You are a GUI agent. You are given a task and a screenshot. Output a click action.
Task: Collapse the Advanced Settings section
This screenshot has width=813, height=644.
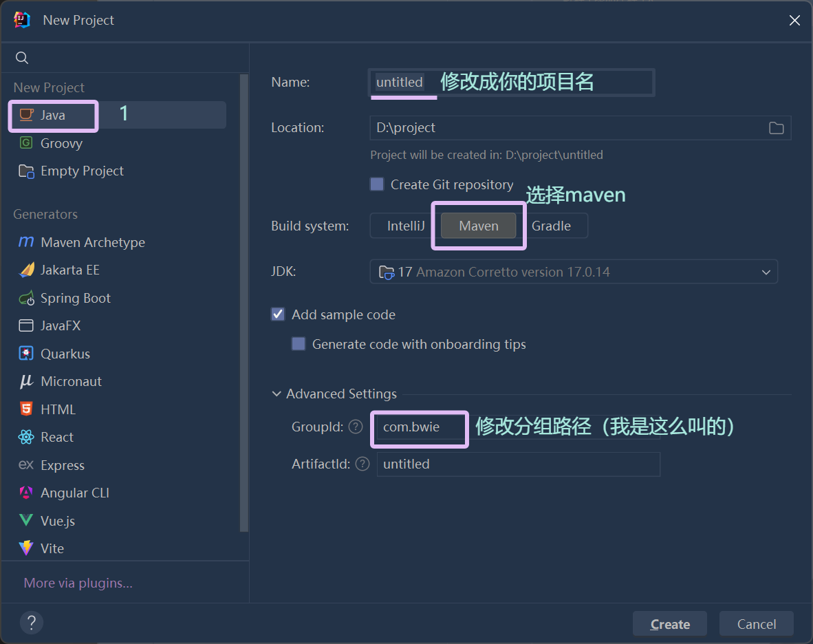click(x=277, y=394)
